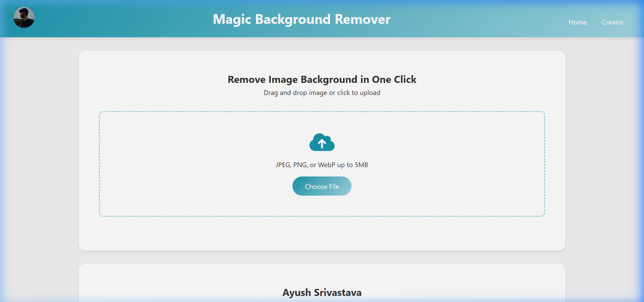Click the drag and drop instruction text
644x302 pixels.
click(322, 93)
